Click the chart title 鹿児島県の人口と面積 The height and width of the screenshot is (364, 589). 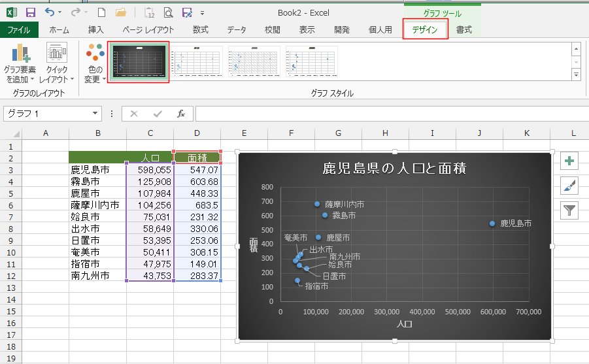coord(394,168)
